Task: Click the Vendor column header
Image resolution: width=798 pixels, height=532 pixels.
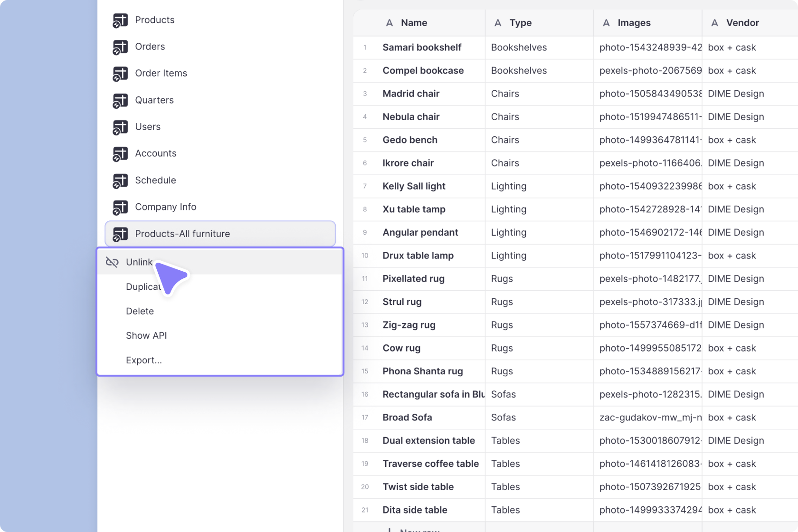Action: pyautogui.click(x=742, y=23)
